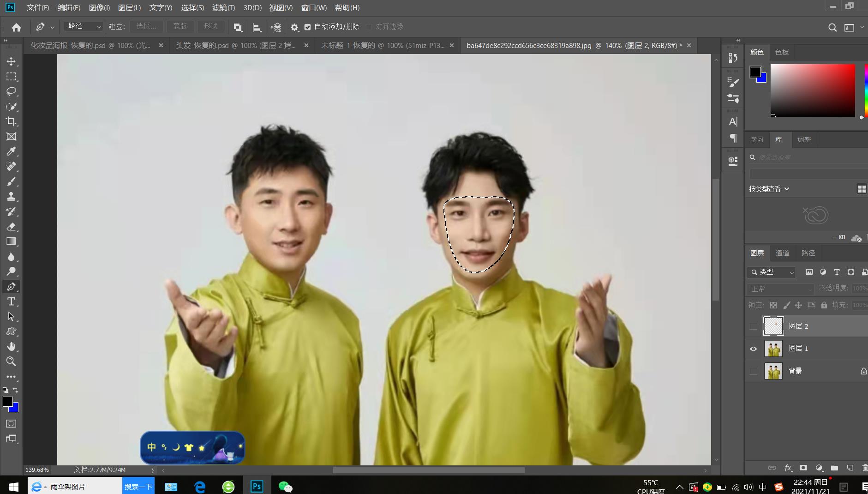Go to the Home screen icon
The width and height of the screenshot is (868, 494).
16,27
